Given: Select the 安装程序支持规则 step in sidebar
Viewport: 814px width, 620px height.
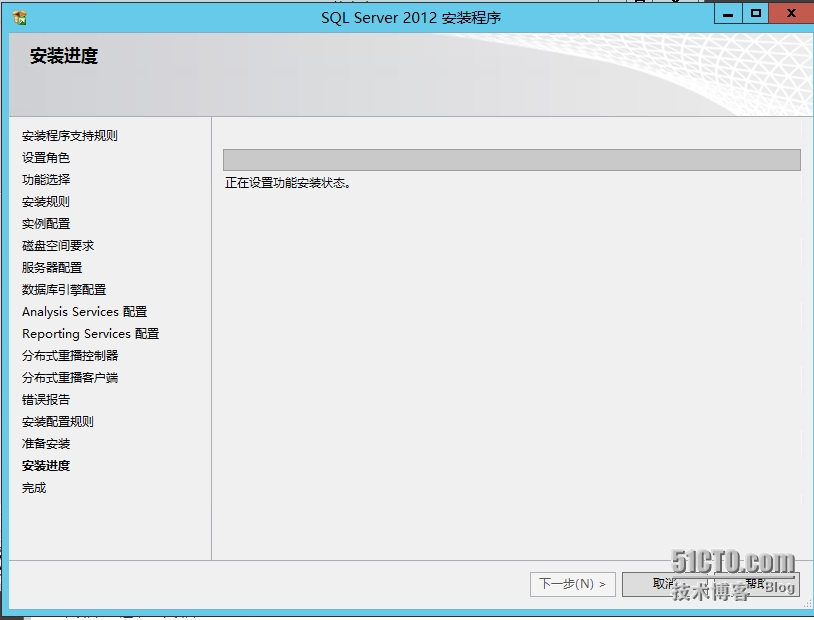Looking at the screenshot, I should [70, 135].
